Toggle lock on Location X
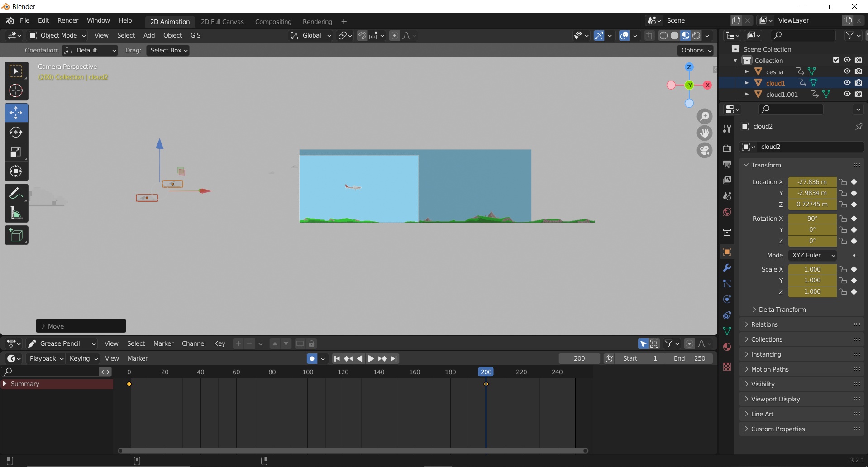The width and height of the screenshot is (868, 467). point(843,182)
